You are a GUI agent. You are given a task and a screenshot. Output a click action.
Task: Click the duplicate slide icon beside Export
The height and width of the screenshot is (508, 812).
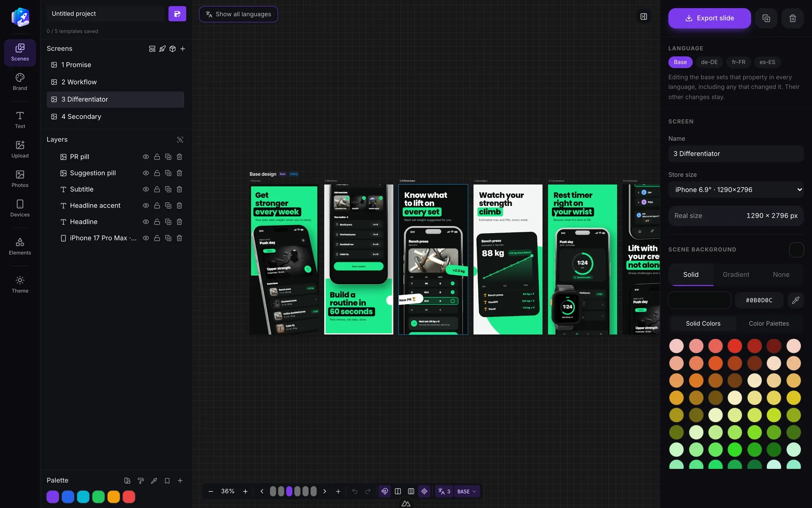click(x=766, y=18)
